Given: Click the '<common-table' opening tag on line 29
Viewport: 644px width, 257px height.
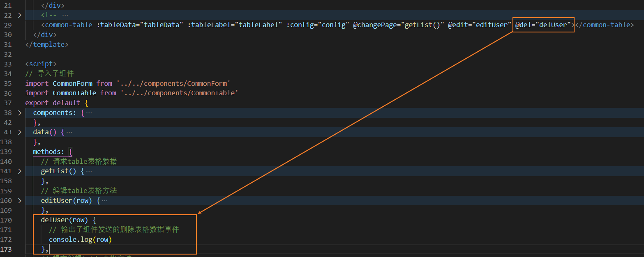Looking at the screenshot, I should [67, 25].
